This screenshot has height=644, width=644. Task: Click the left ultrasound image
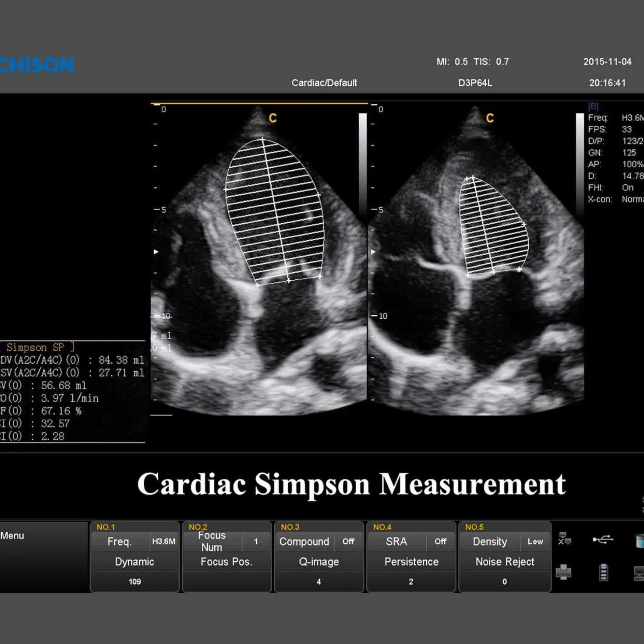coord(259,259)
